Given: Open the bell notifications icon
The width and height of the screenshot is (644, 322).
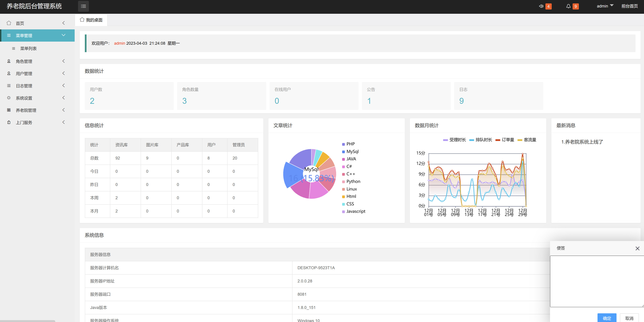Looking at the screenshot, I should click(568, 6).
